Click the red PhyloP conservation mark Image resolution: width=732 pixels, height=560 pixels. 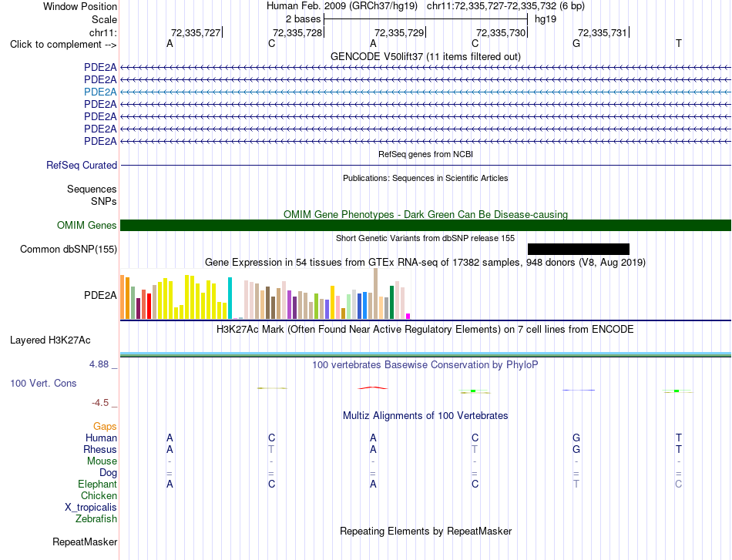(372, 387)
